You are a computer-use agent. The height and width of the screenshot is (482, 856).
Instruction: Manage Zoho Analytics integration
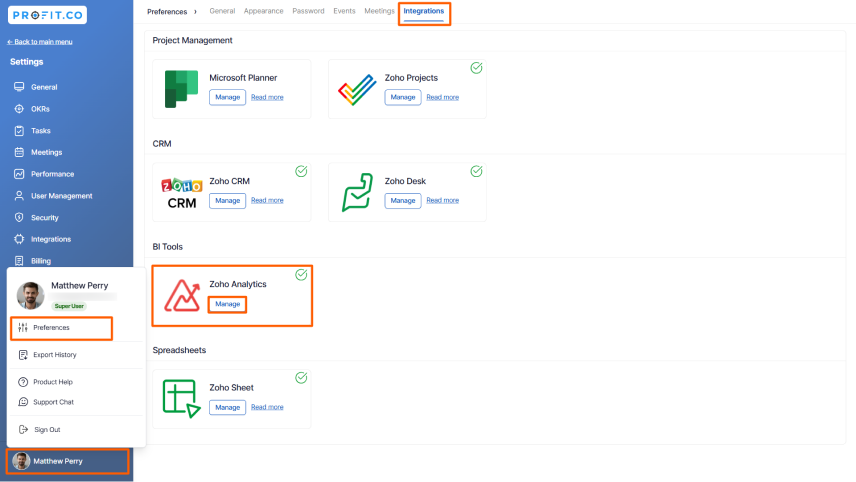point(228,304)
